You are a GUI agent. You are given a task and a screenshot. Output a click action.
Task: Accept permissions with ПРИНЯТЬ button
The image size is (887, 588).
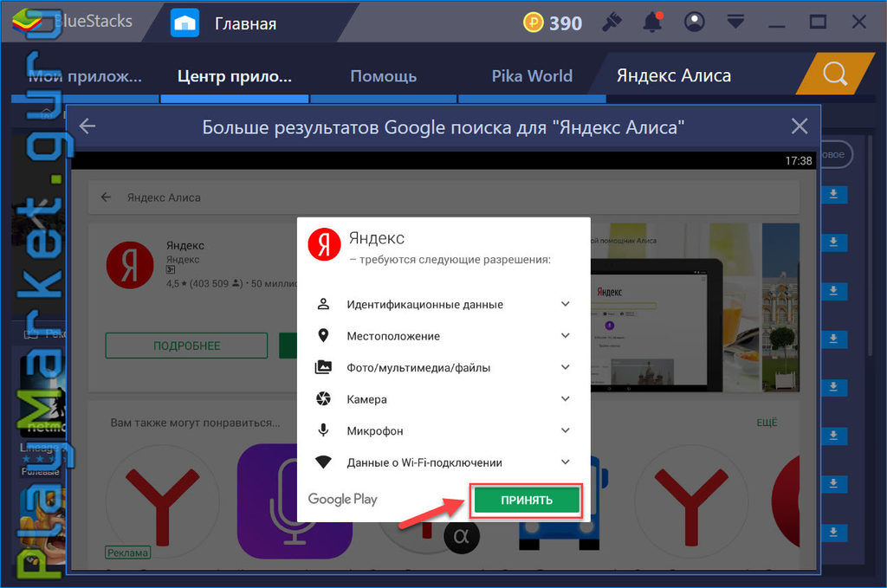coord(526,500)
